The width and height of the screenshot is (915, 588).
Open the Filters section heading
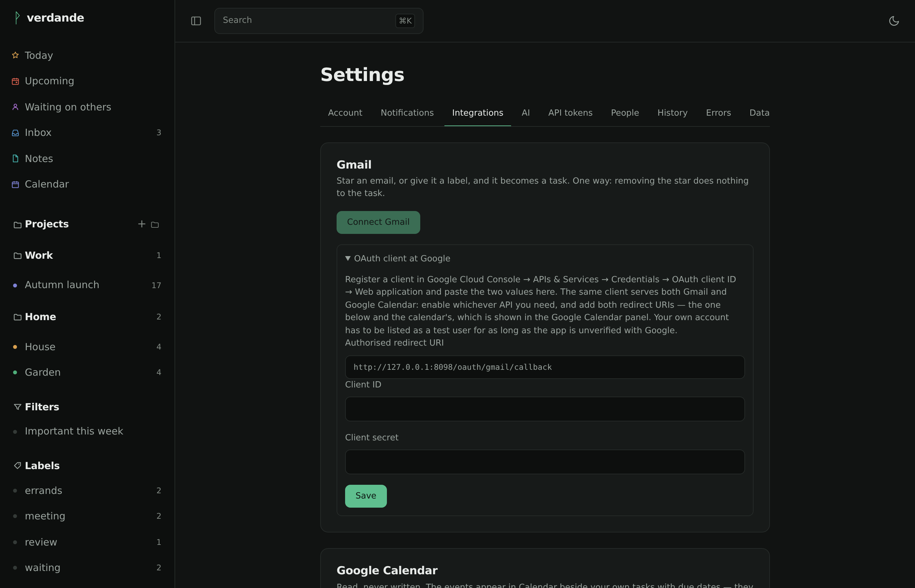click(42, 407)
